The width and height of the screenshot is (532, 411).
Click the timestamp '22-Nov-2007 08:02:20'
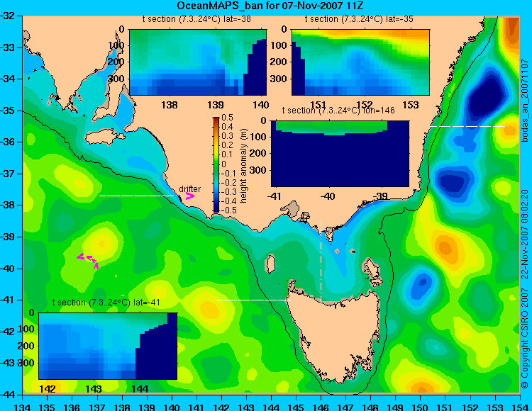524,234
